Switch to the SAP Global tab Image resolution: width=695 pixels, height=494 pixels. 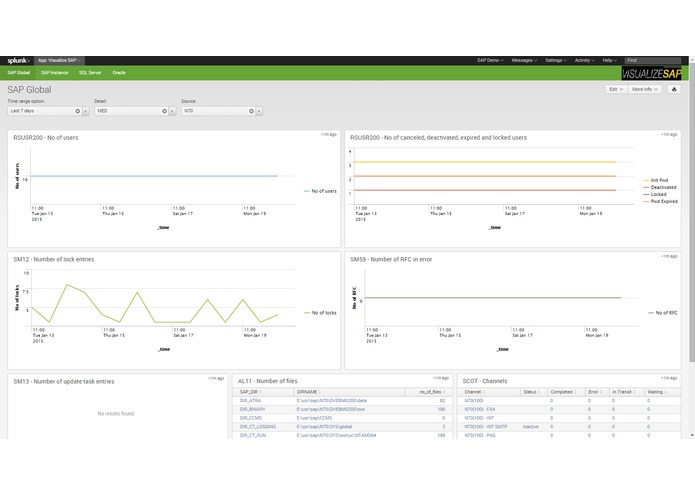coord(19,73)
